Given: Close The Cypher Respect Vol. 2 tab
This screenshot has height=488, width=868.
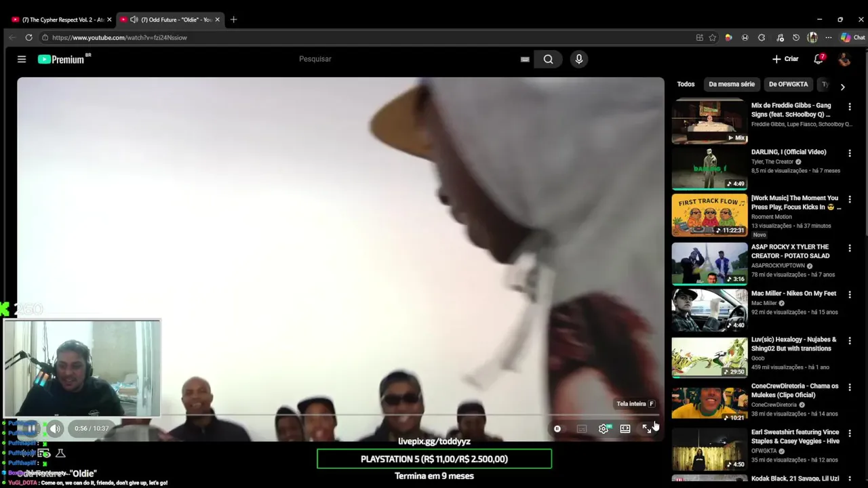Looking at the screenshot, I should pyautogui.click(x=109, y=20).
